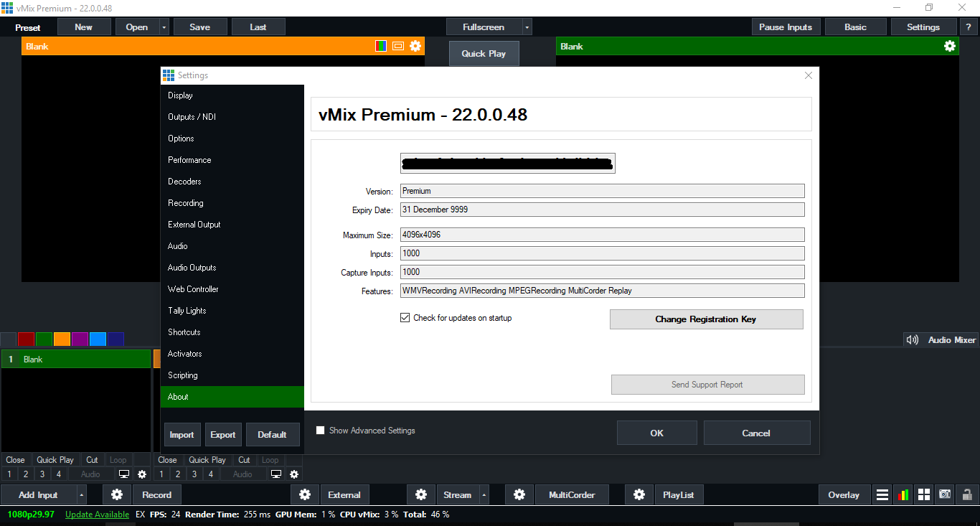The height and width of the screenshot is (526, 980).
Task: Open Output window gear settings
Action: (x=950, y=46)
